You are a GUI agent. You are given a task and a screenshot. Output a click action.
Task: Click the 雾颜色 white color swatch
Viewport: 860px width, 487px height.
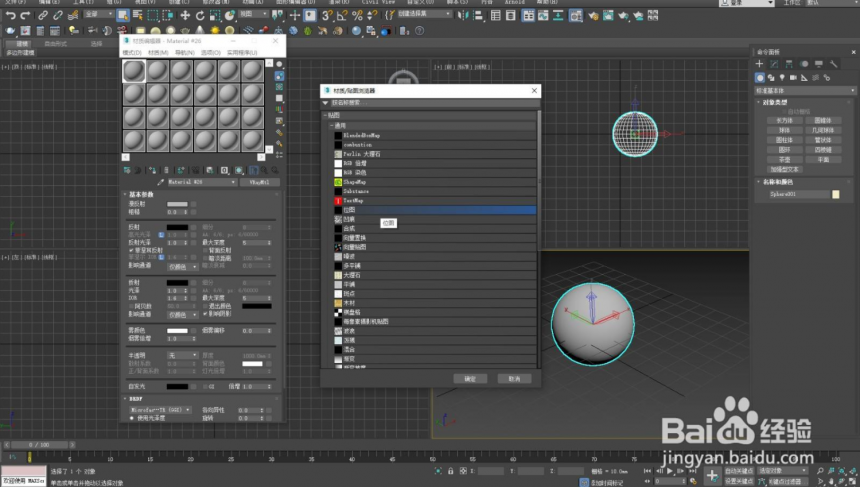pos(177,331)
